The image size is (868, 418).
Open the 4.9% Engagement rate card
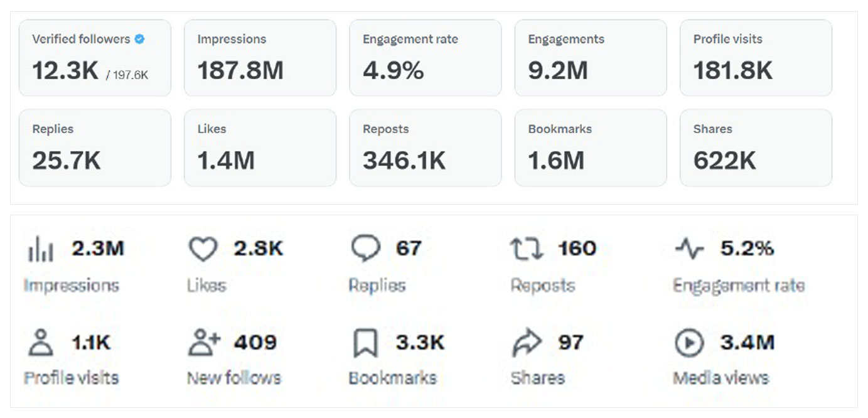(425, 58)
